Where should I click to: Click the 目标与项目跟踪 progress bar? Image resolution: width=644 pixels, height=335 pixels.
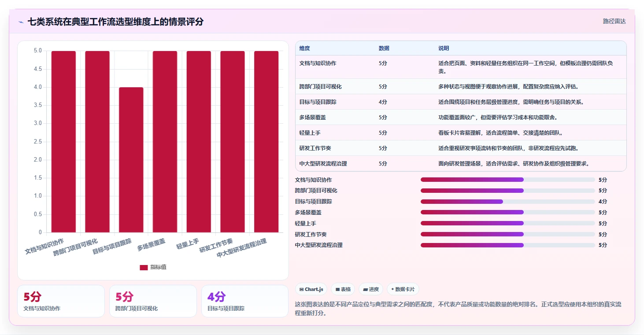(x=508, y=202)
